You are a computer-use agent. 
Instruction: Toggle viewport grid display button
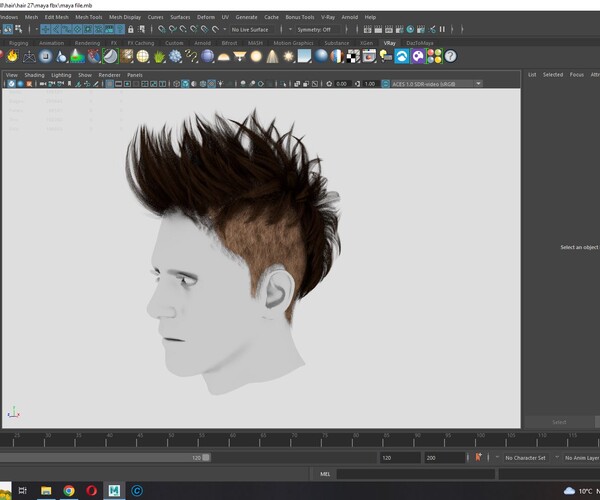click(x=109, y=83)
